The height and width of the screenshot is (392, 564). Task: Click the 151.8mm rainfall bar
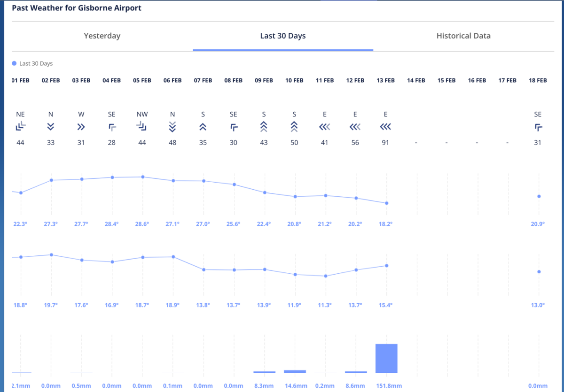(386, 359)
